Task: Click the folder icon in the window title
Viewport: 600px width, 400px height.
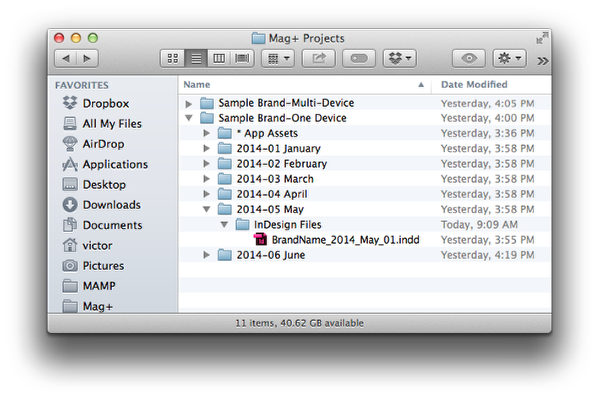Action: click(x=258, y=38)
